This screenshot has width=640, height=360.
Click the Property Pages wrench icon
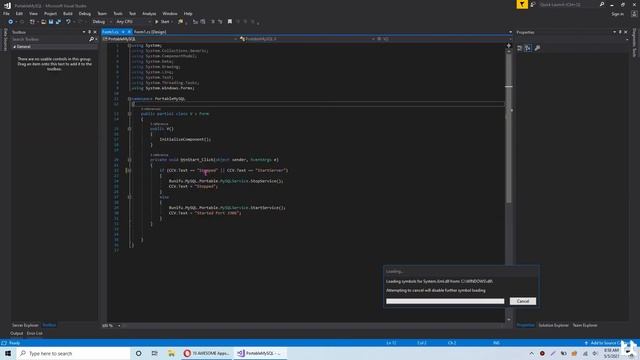tap(537, 48)
